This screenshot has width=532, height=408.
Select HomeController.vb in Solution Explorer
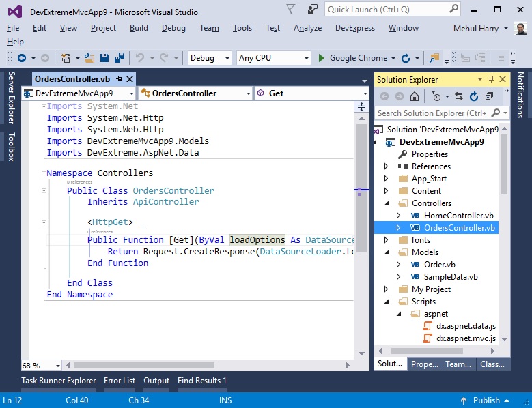(x=459, y=216)
